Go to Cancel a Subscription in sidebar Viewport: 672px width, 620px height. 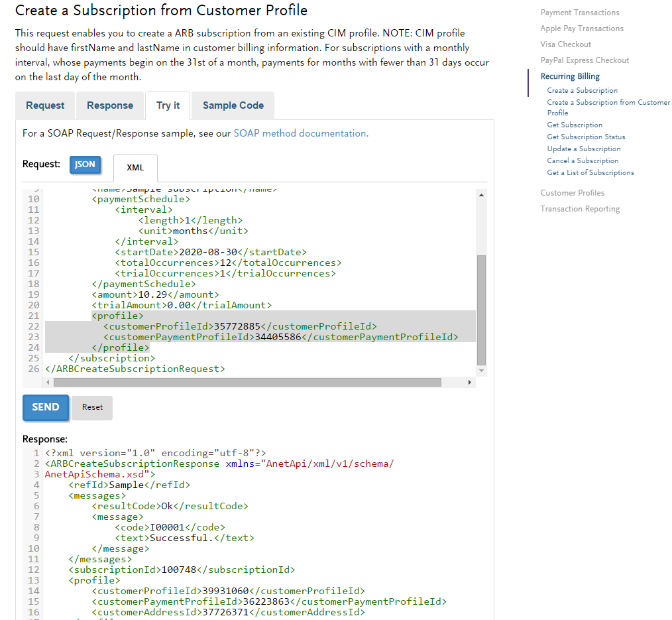583,160
